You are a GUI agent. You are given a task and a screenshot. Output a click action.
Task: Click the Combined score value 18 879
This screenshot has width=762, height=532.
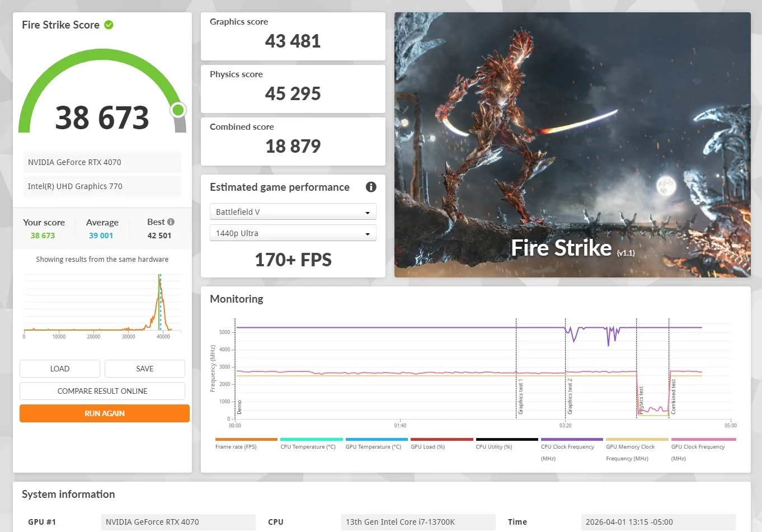click(x=293, y=146)
